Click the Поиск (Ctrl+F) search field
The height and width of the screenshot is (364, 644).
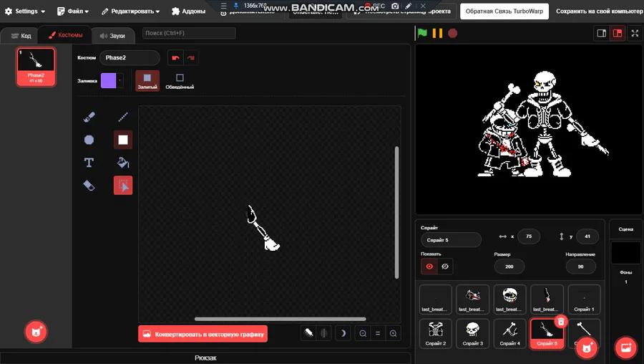[x=189, y=33]
